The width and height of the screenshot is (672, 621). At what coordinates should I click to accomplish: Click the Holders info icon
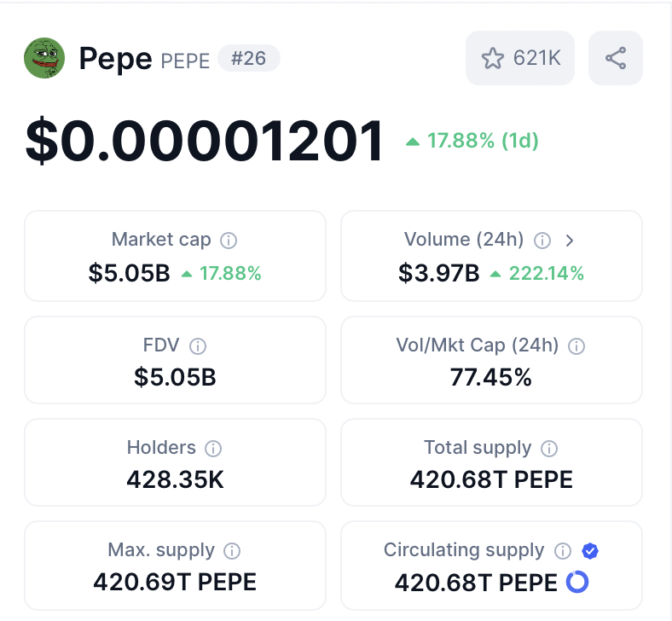pyautogui.click(x=213, y=449)
